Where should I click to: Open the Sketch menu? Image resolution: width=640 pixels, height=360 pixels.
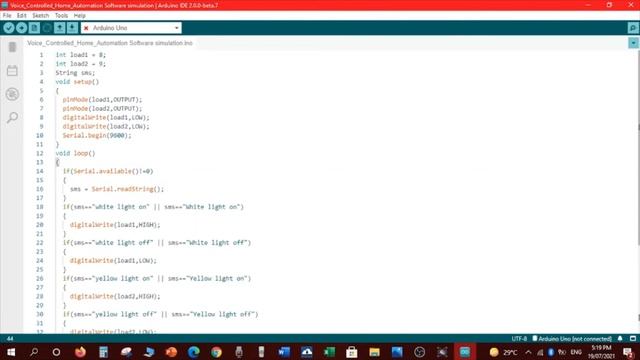pyautogui.click(x=40, y=16)
